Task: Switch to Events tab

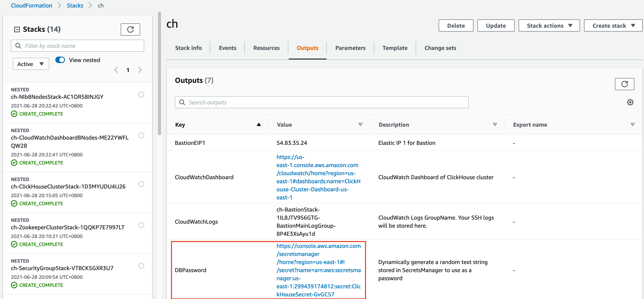Action: (228, 48)
